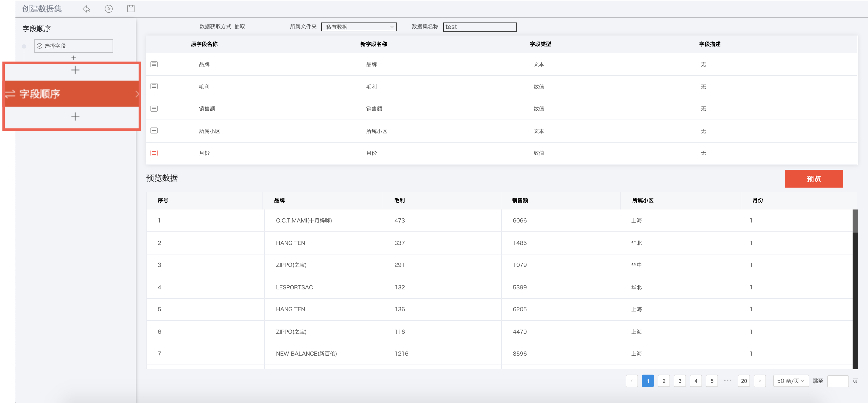This screenshot has width=868, height=403.
Task: Click 字段类型 数值 for 销售额 row
Action: [x=539, y=108]
